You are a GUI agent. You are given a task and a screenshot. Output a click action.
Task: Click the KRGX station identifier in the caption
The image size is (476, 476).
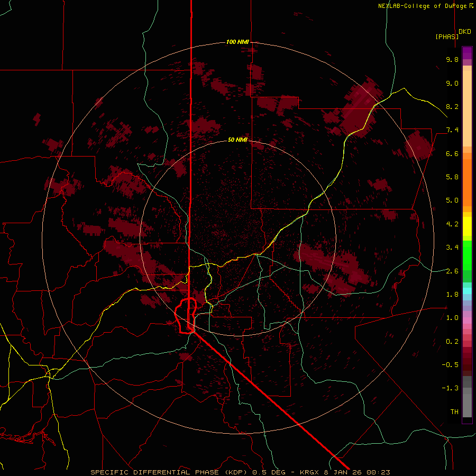coord(310,472)
